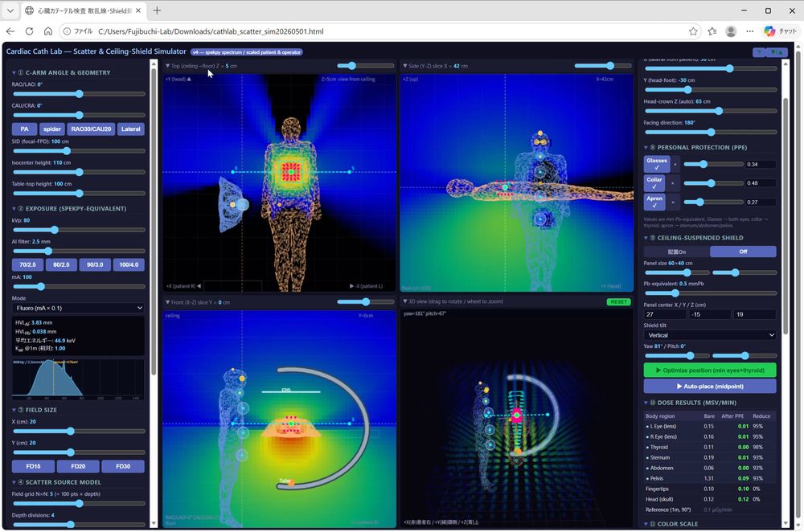Viewport: 804px width, 532px height.
Task: Apply the Lateral projection preset
Action: coord(131,129)
